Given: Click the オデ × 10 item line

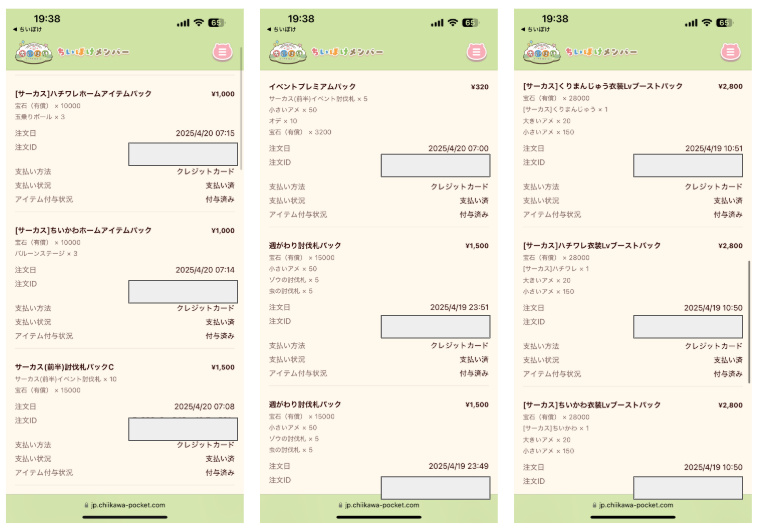Looking at the screenshot, I should pos(283,121).
